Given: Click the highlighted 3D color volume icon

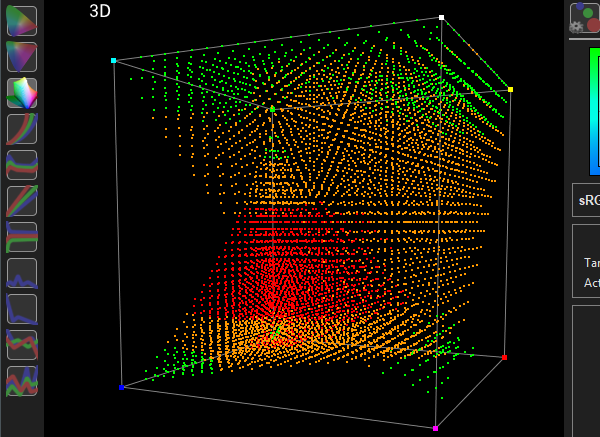Looking at the screenshot, I should [22, 93].
